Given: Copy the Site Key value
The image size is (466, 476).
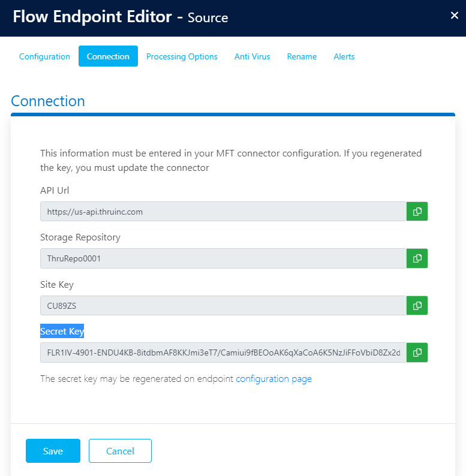Looking at the screenshot, I should pos(417,305).
